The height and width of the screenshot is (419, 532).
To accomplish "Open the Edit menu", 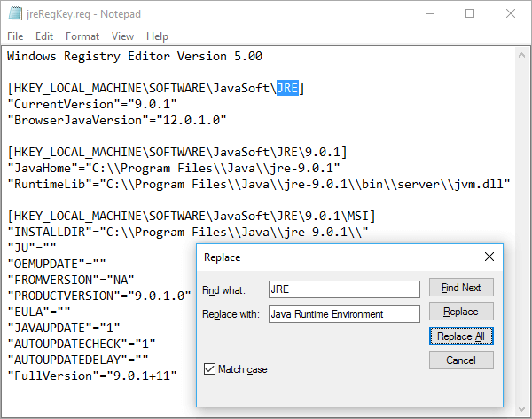I will (44, 36).
